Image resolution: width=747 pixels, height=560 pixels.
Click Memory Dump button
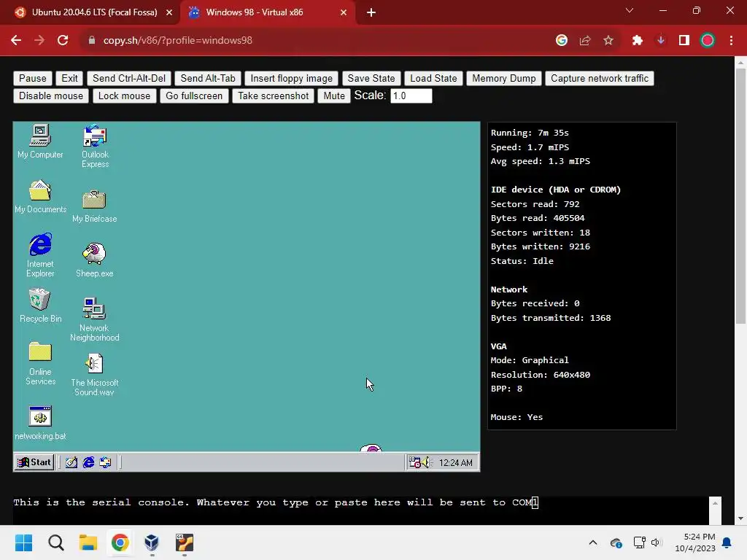504,79
